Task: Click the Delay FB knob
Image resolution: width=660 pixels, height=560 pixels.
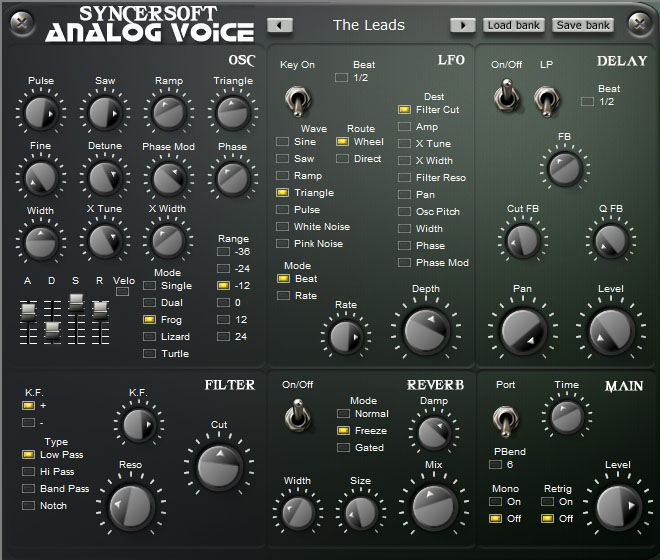Action: [564, 168]
